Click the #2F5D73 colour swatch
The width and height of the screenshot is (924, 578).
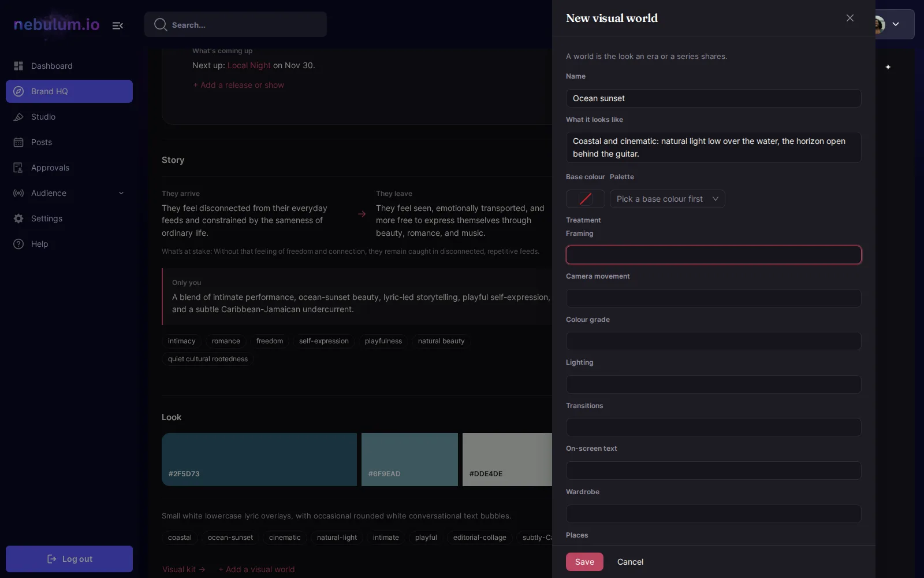point(259,460)
